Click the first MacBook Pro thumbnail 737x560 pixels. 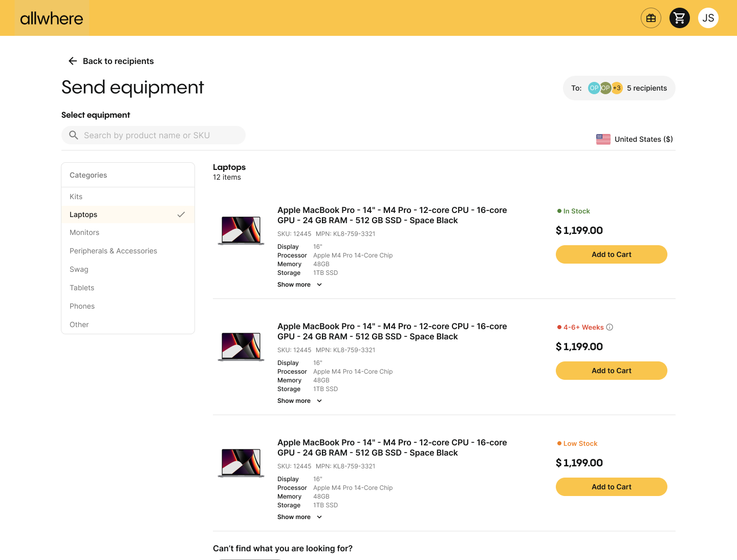241,230
